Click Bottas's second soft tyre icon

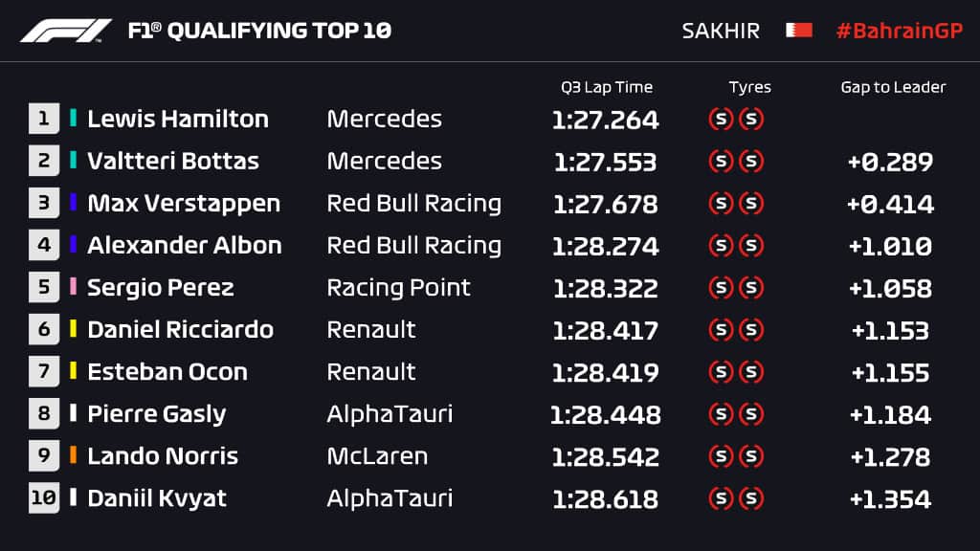(x=752, y=162)
